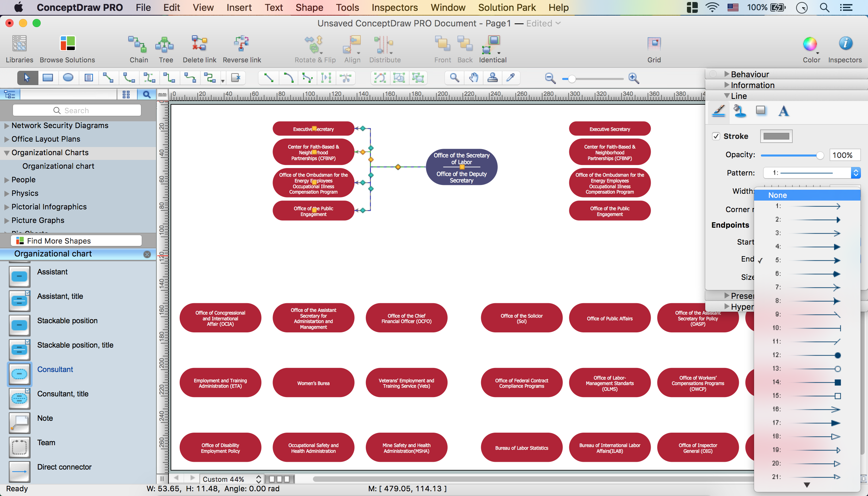Click the library Search field
The image size is (868, 496).
tap(77, 110)
